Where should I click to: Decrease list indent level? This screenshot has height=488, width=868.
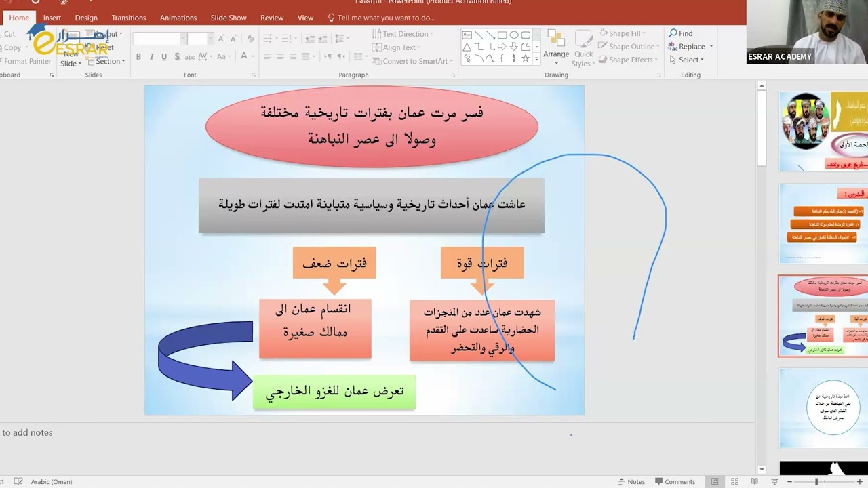[x=310, y=39]
